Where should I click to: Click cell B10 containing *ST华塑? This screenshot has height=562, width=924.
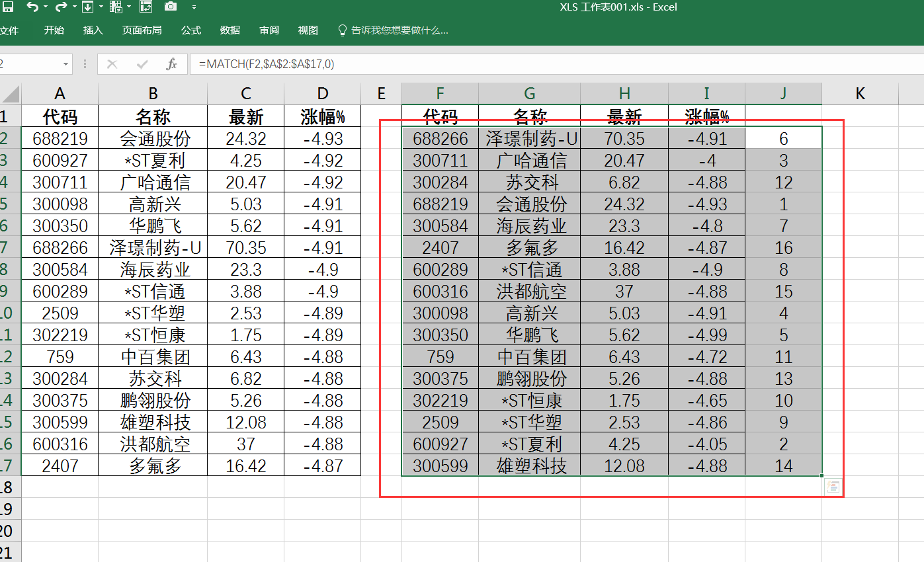153,313
